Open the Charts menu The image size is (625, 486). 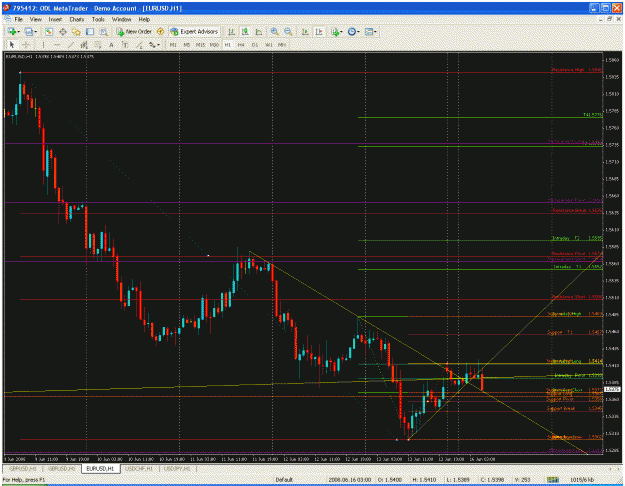pos(77,19)
